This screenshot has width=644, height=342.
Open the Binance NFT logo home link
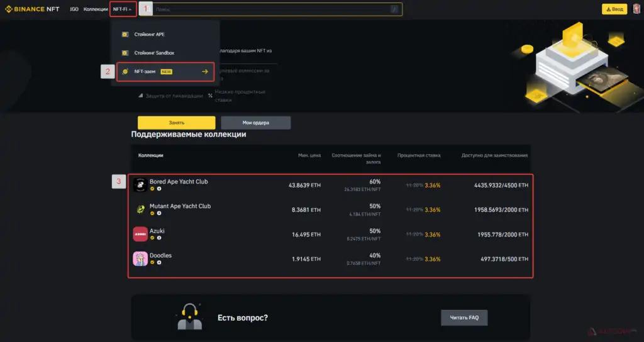click(32, 9)
